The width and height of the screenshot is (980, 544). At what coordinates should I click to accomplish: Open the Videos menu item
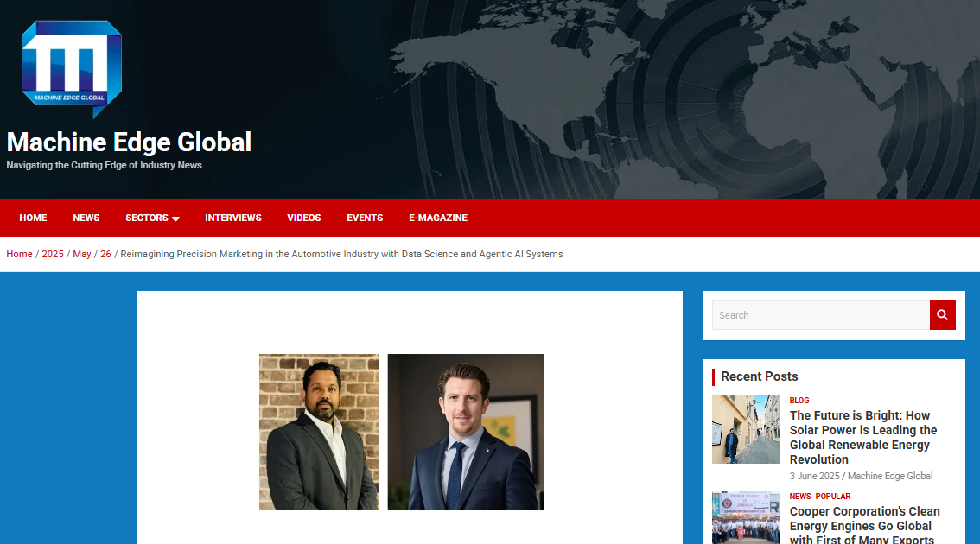point(303,218)
